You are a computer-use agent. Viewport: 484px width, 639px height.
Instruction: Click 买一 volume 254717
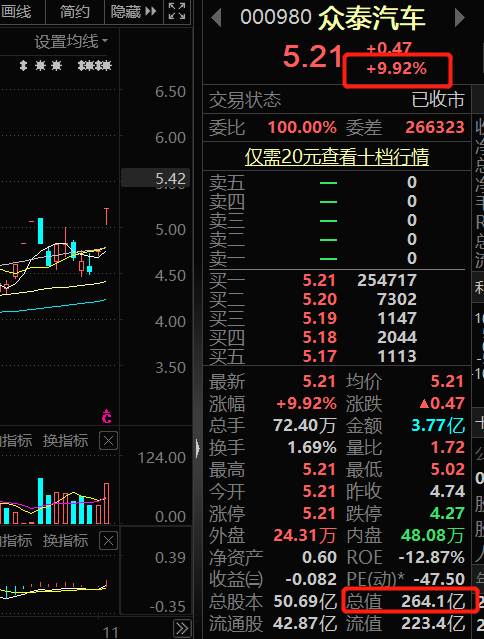387,280
